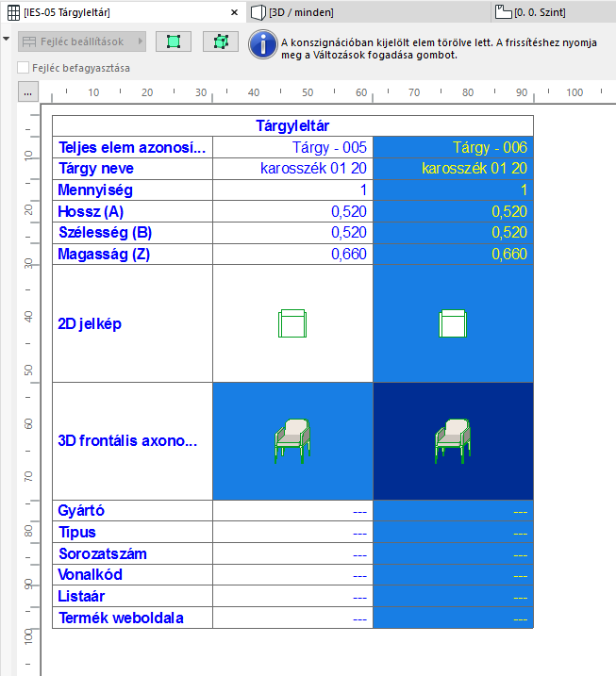Viewport: 616px width, 676px height.
Task: Close the IES-05 Tárgyleltár tab
Action: point(234,12)
